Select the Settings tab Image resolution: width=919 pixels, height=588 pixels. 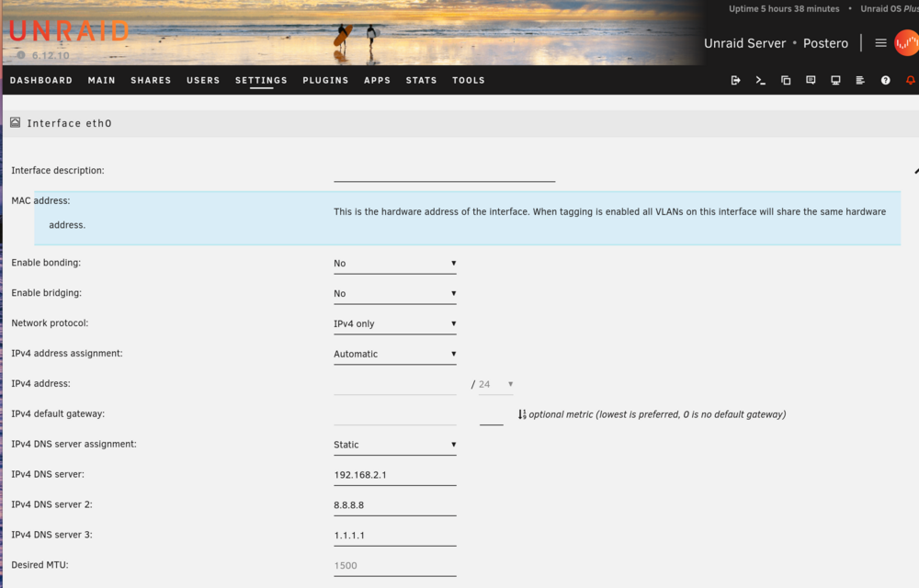[261, 80]
